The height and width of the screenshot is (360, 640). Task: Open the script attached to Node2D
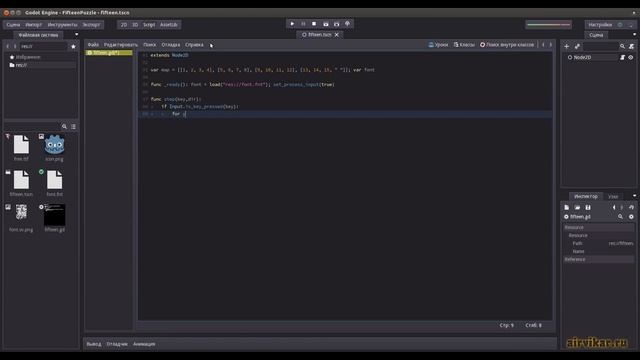pos(622,58)
